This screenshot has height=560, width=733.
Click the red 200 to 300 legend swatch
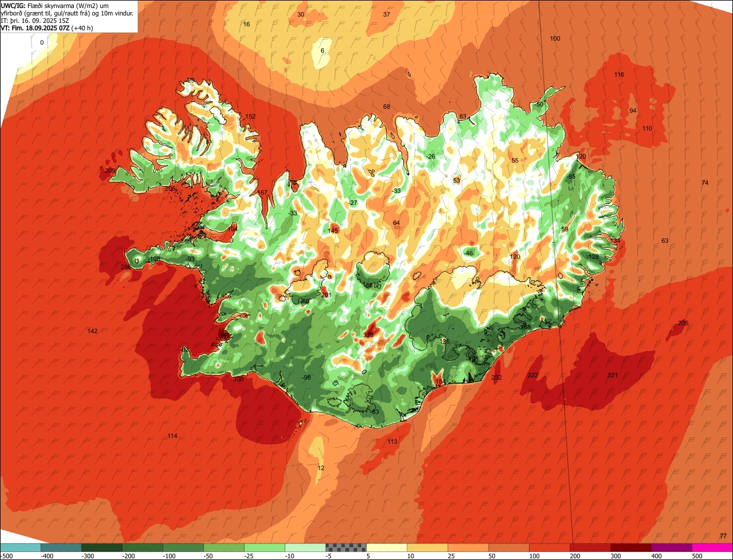click(590, 547)
